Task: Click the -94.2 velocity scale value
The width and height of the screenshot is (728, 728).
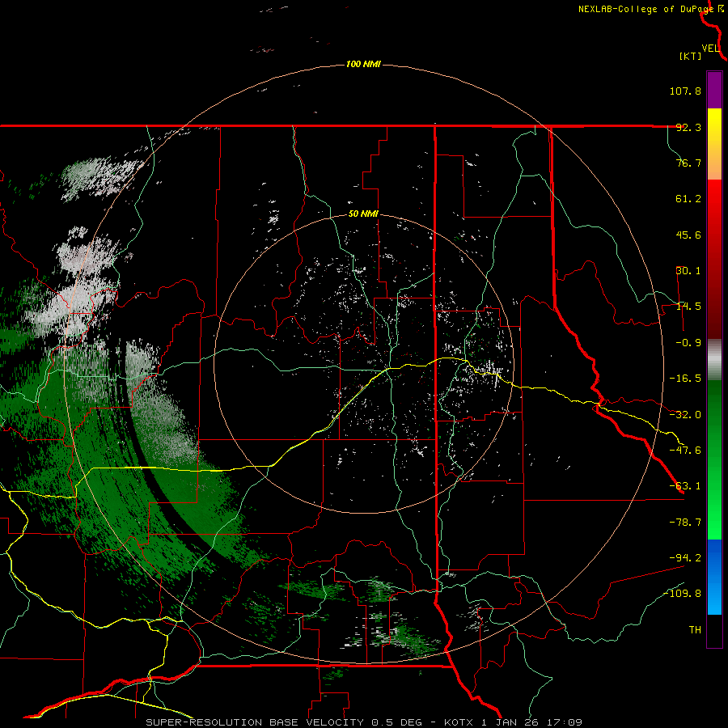Action: (x=685, y=558)
